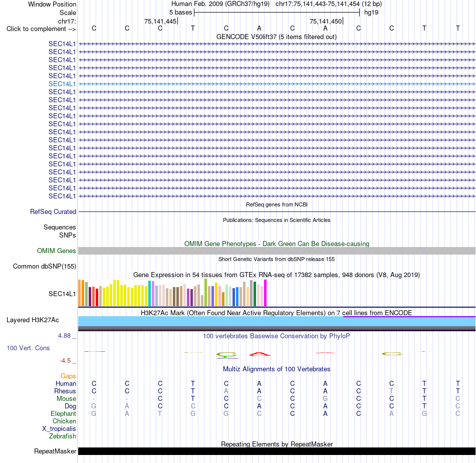Viewport: 476px width, 463px height.
Task: Click the 4.88 PhyloP upper scale value
Action: [64, 336]
